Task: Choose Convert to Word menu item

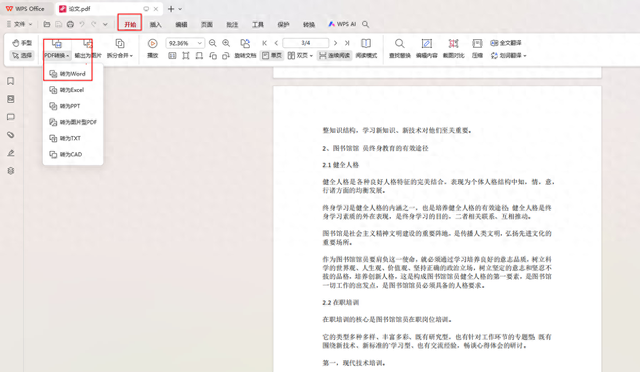Action: click(x=73, y=74)
